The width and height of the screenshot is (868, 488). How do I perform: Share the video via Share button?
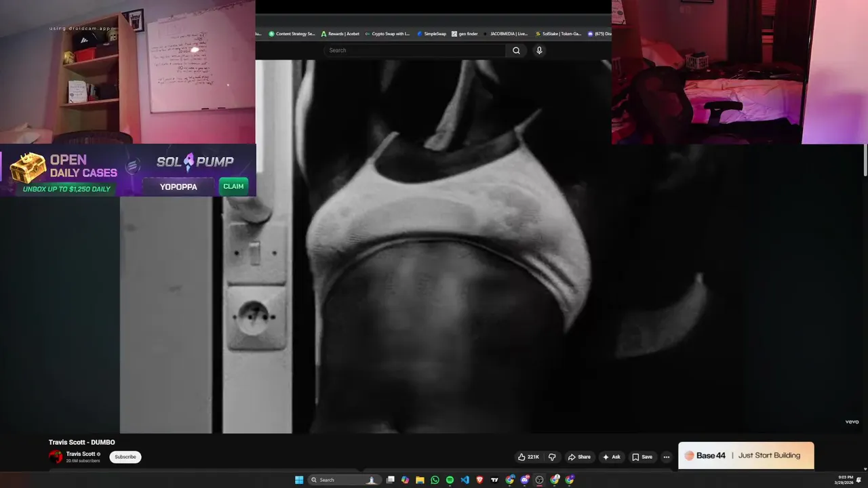pyautogui.click(x=579, y=457)
